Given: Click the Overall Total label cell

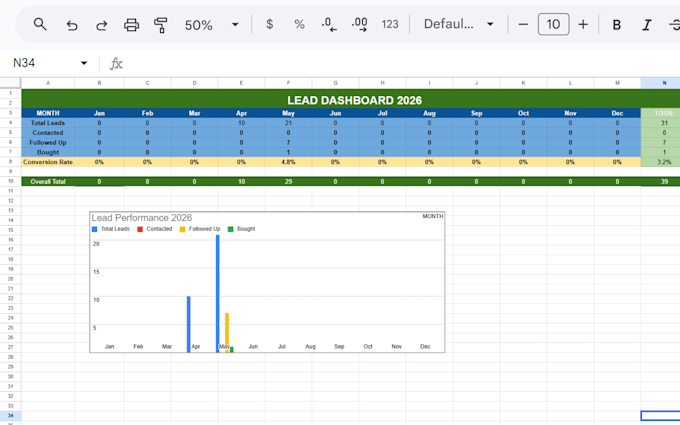Looking at the screenshot, I should click(x=48, y=181).
